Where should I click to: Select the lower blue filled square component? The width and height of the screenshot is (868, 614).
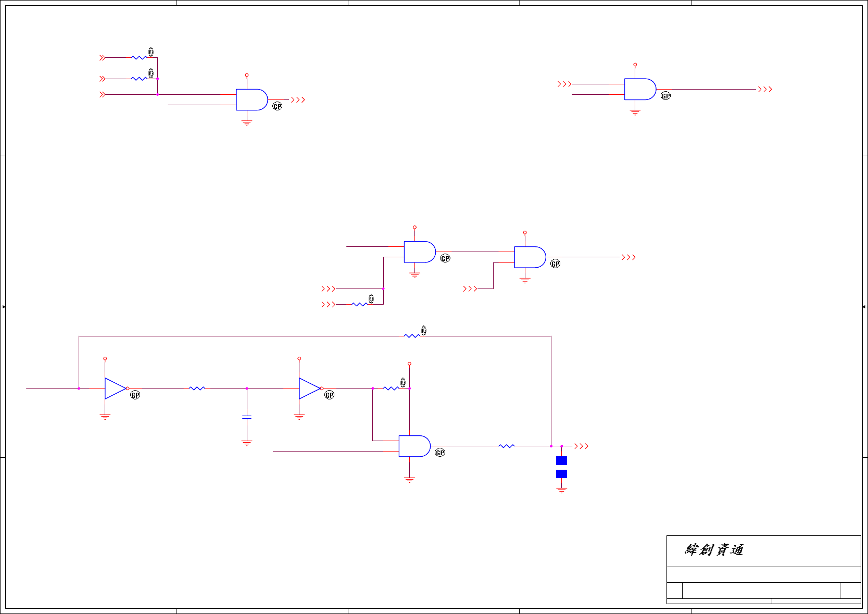(x=561, y=474)
